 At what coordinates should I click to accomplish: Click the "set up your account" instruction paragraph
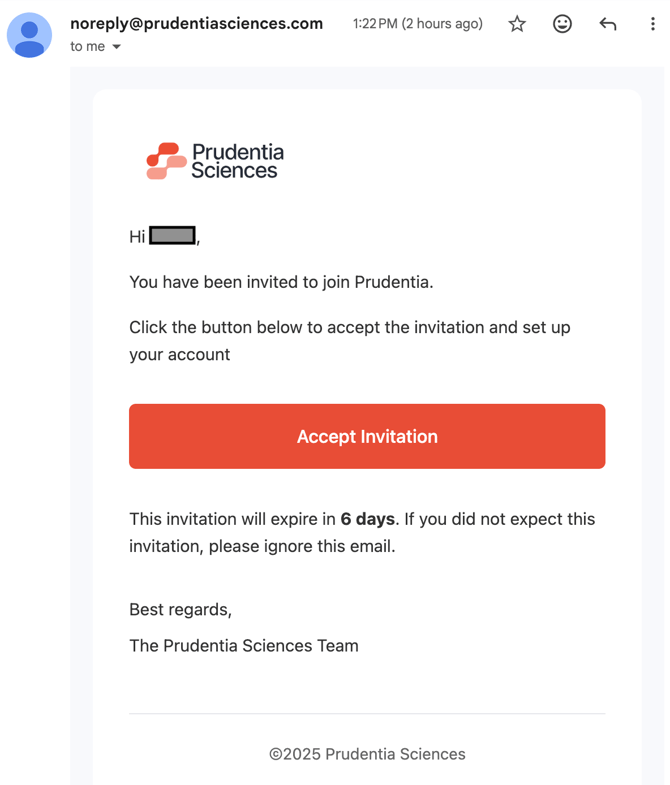click(349, 340)
